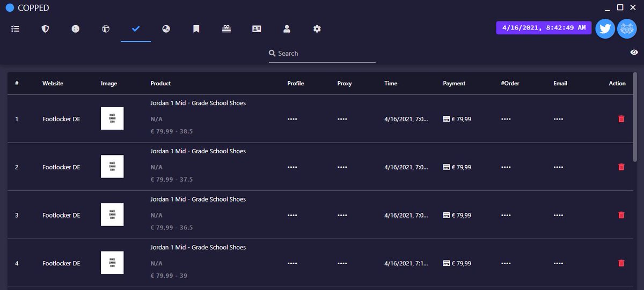Click Jordan 1 Mid product title row 2
644x290 pixels.
point(198,151)
